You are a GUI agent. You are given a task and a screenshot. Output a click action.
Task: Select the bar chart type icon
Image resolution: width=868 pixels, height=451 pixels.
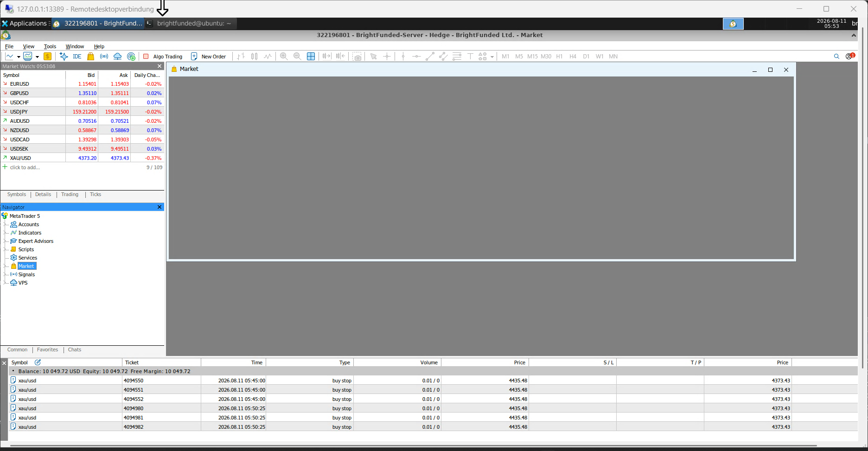[241, 57]
